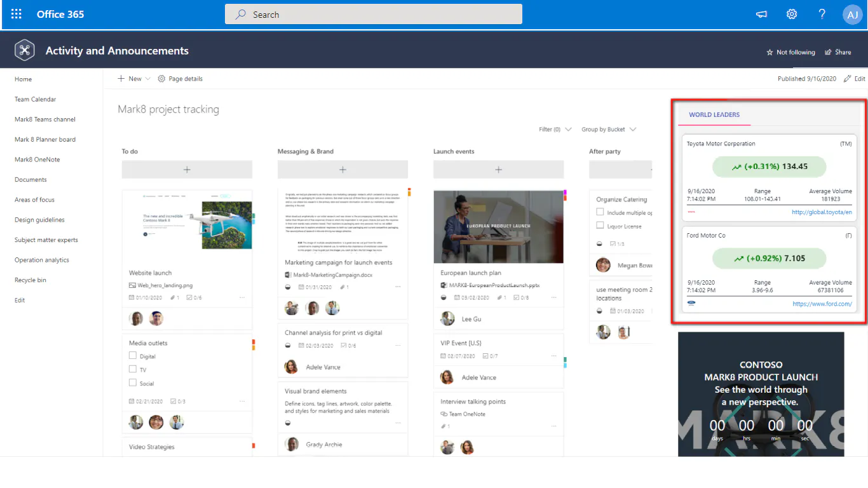Click the Mark8 project tracking title
This screenshot has width=868, height=488.
(x=168, y=109)
